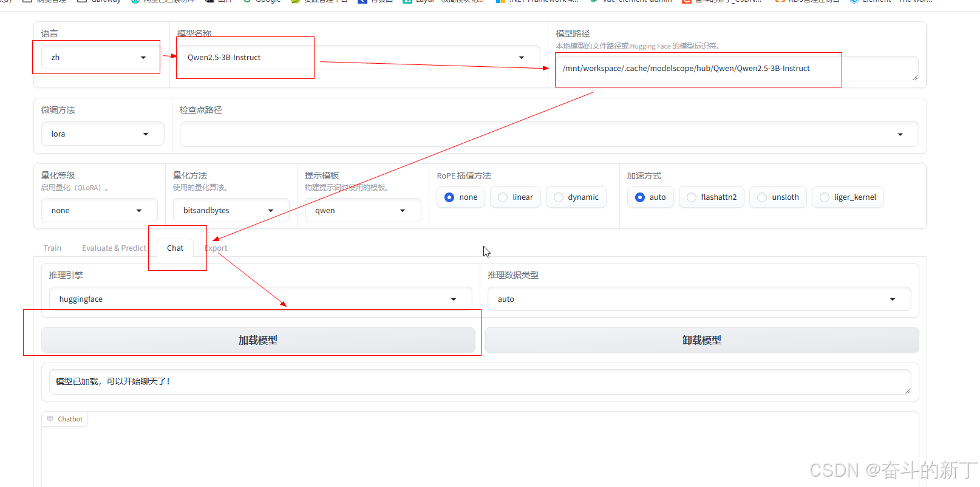Switch to the Train tab
980x487 pixels.
point(52,248)
